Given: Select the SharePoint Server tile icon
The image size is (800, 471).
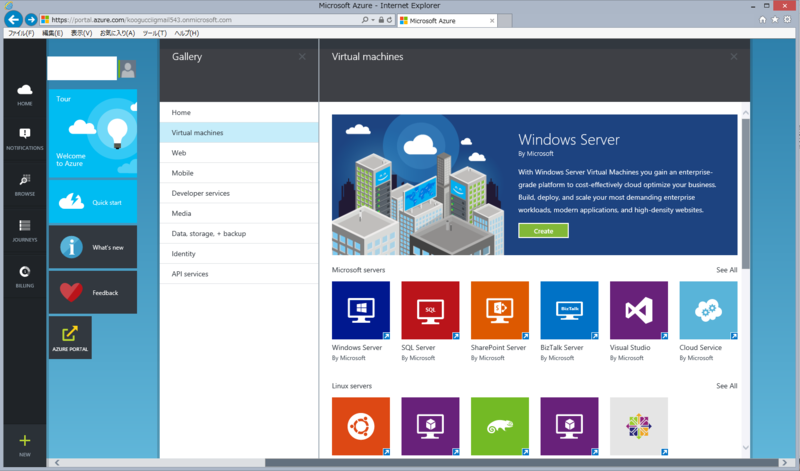Looking at the screenshot, I should pyautogui.click(x=499, y=310).
